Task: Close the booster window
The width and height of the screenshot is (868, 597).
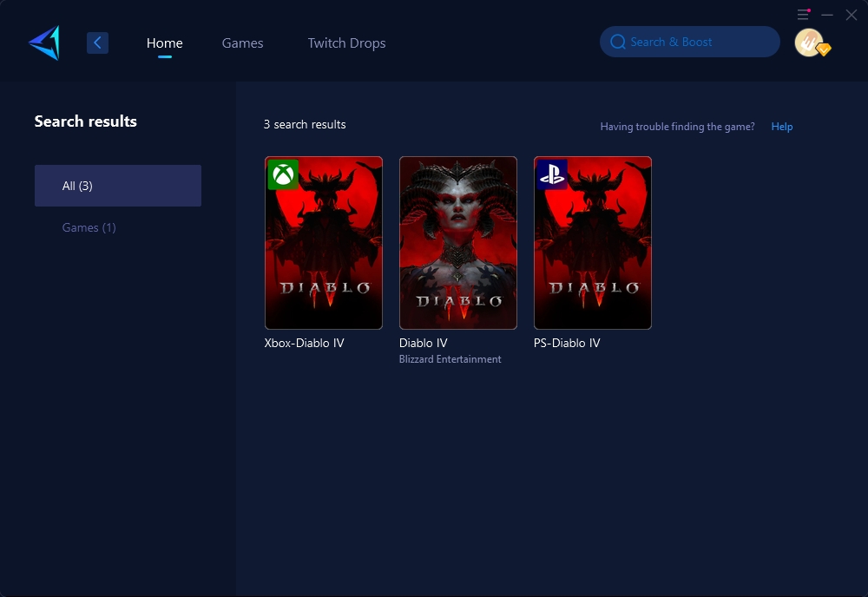Action: pos(852,15)
